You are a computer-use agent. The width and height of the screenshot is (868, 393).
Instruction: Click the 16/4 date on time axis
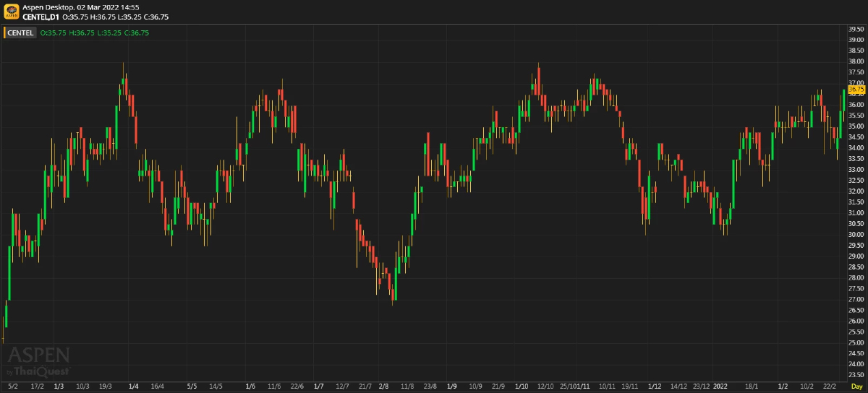click(x=157, y=386)
